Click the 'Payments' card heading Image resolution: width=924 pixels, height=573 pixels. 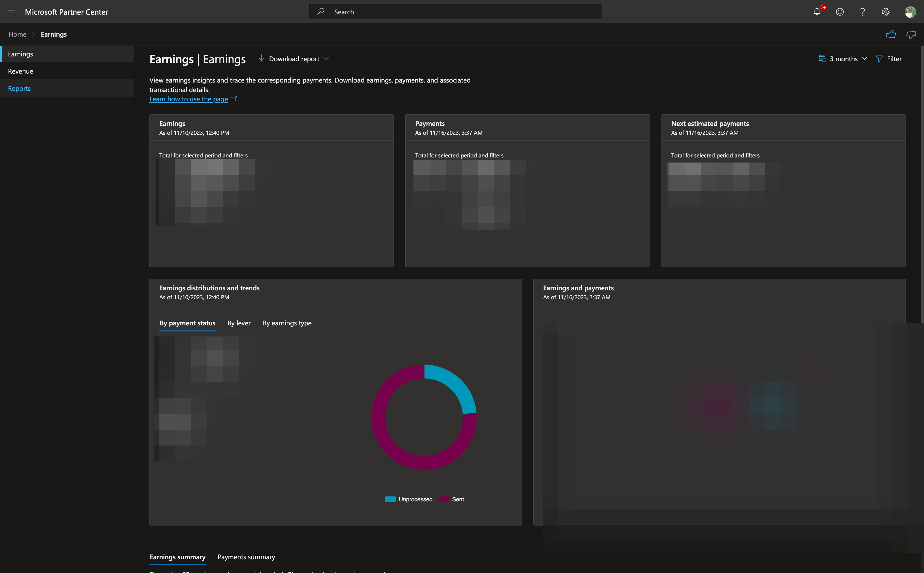tap(430, 124)
